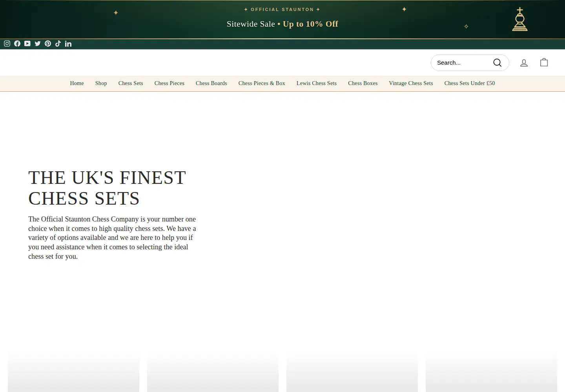Viewport: 565px width, 392px height.
Task: Open Chess Boards navigation link
Action: coord(211,83)
